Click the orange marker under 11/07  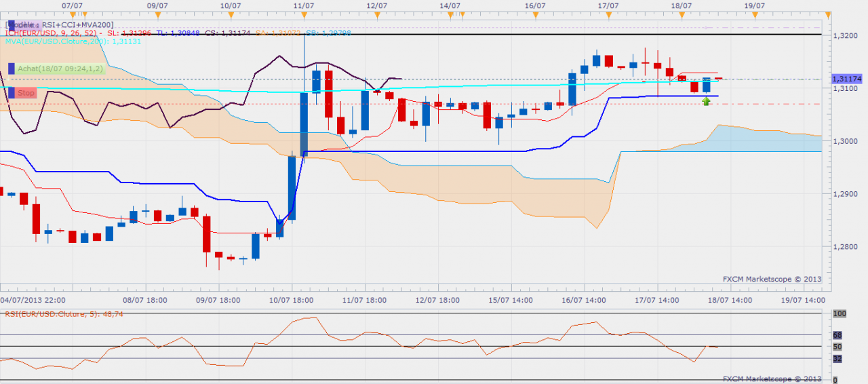coord(303,14)
